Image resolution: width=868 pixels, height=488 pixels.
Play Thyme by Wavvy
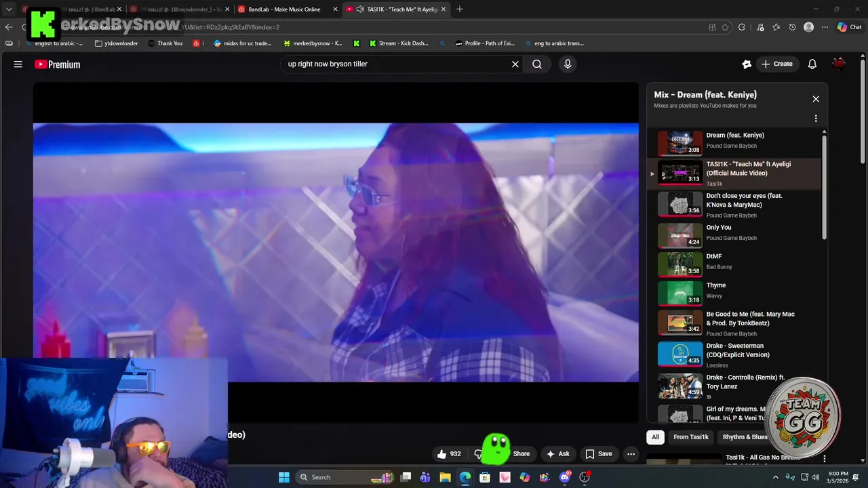pos(735,293)
